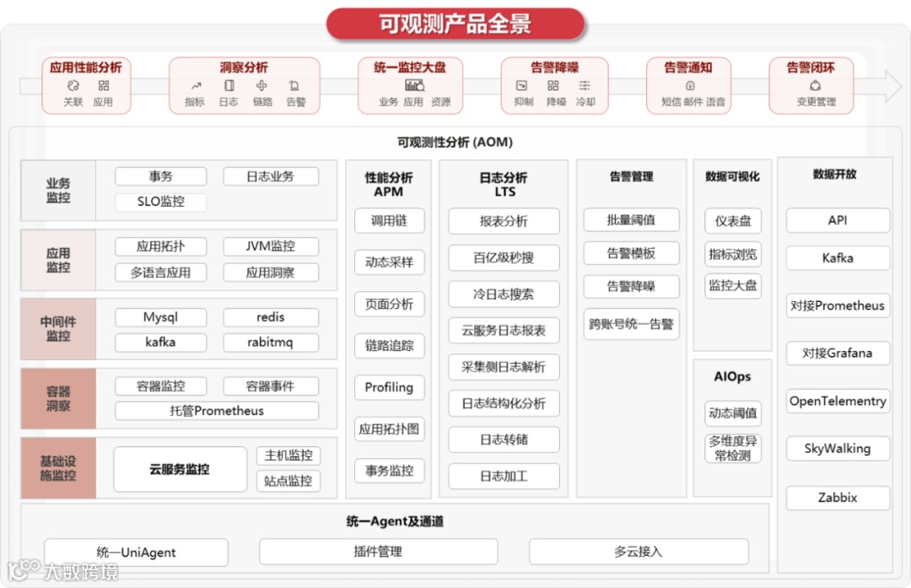
Task: Click the 页面分析 box
Action: pos(389,304)
